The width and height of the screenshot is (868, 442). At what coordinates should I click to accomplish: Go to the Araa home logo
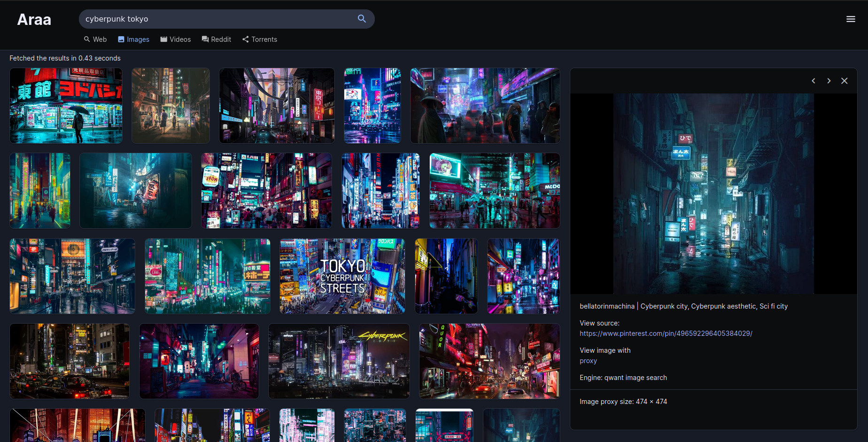click(34, 20)
